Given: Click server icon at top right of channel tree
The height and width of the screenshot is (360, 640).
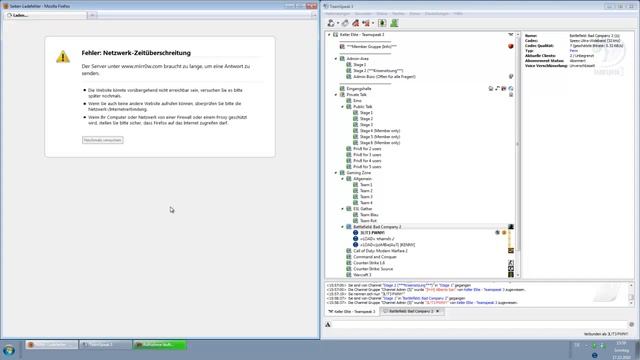Looking at the screenshot, I should click(x=511, y=35).
